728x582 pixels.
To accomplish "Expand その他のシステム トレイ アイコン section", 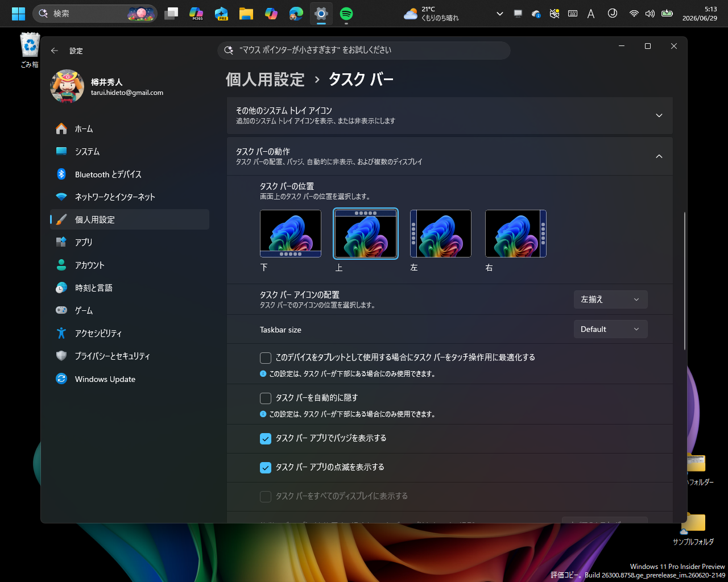I will tap(450, 115).
